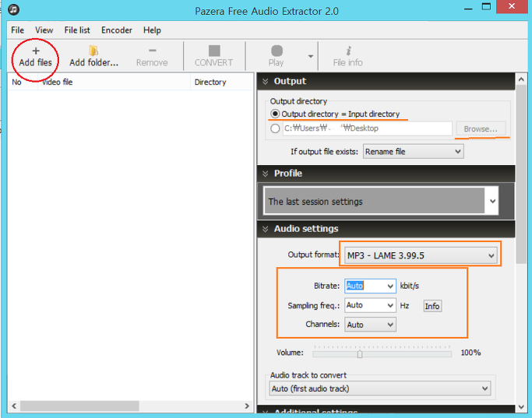Screen dimensions: 532x418
Task: Click the Video file column header
Action: 114,82
